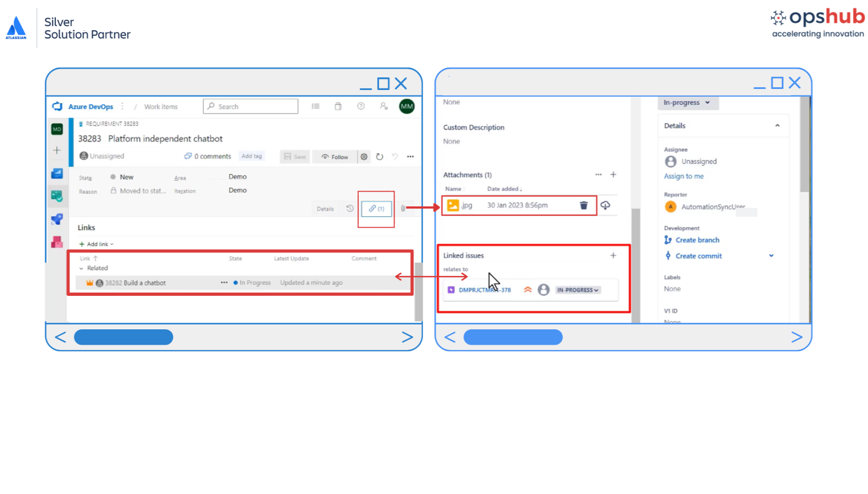Toggle Follow on the work item
Viewport: 868px width, 494px height.
coord(335,156)
